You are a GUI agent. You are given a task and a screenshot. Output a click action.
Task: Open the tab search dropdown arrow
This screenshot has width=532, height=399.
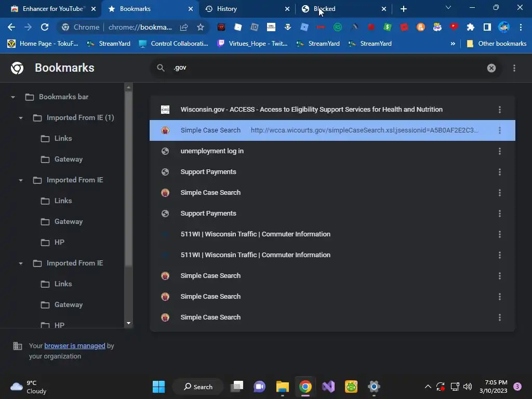tap(448, 7)
